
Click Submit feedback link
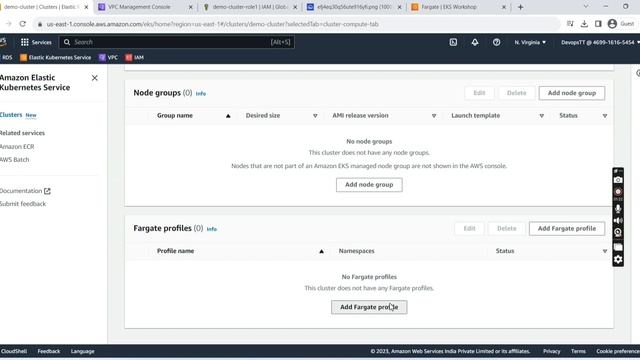[x=23, y=204]
